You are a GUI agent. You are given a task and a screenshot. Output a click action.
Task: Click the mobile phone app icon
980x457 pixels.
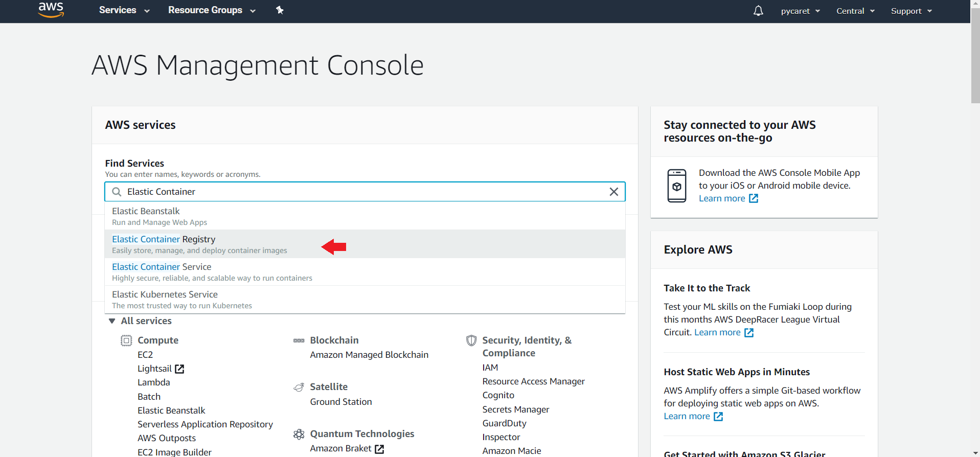(x=676, y=186)
